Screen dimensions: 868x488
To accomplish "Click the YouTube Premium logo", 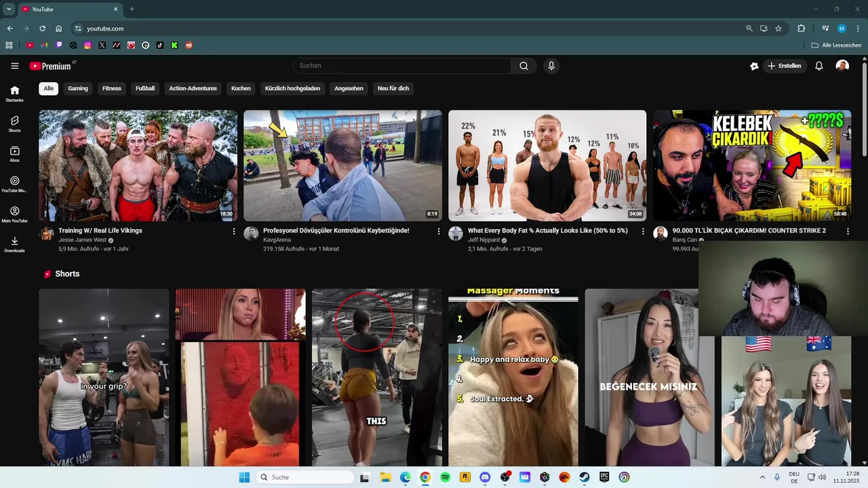I will pyautogui.click(x=52, y=66).
